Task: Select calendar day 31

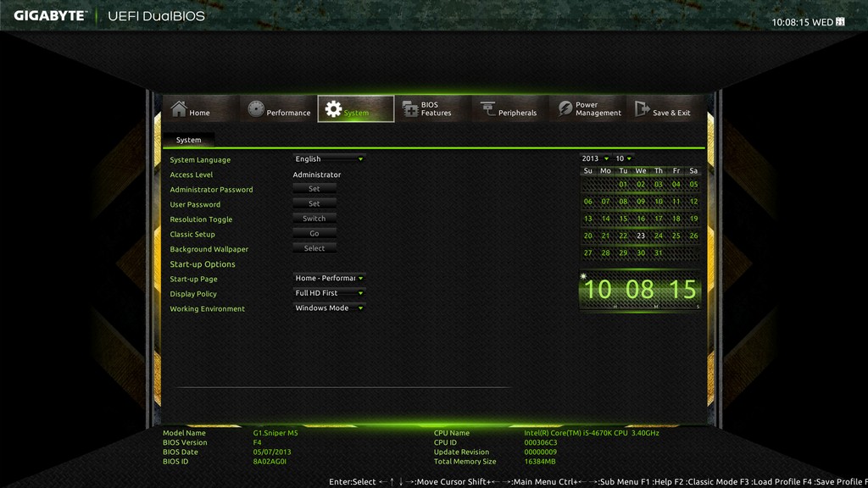Action: [x=658, y=252]
